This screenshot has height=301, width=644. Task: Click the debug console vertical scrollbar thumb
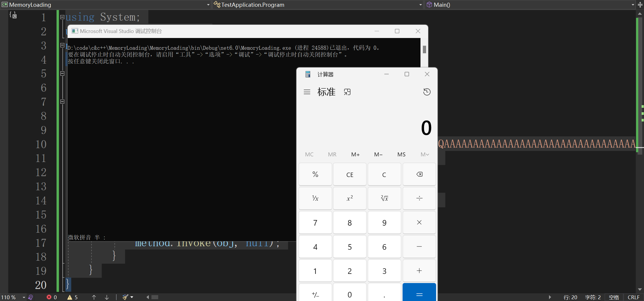coord(424,49)
